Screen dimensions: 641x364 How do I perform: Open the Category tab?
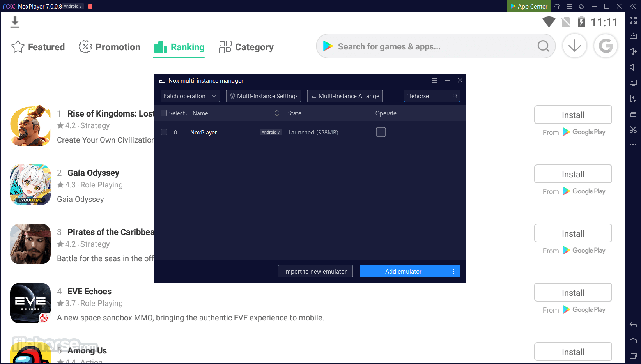[x=246, y=47]
